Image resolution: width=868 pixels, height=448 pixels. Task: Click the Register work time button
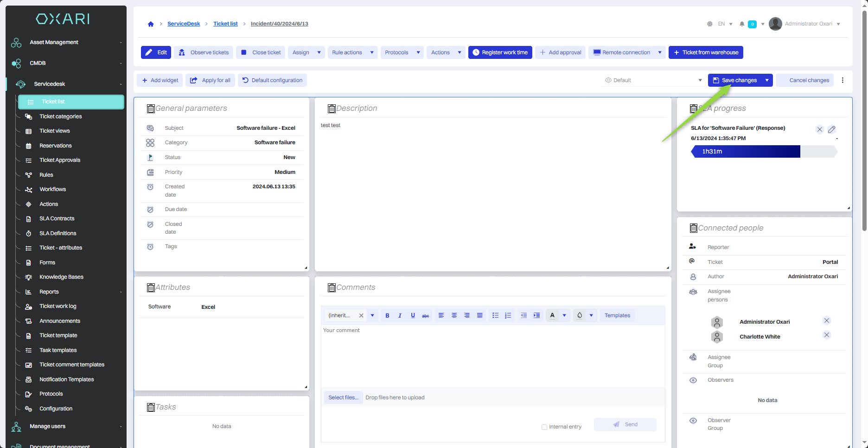(x=500, y=52)
